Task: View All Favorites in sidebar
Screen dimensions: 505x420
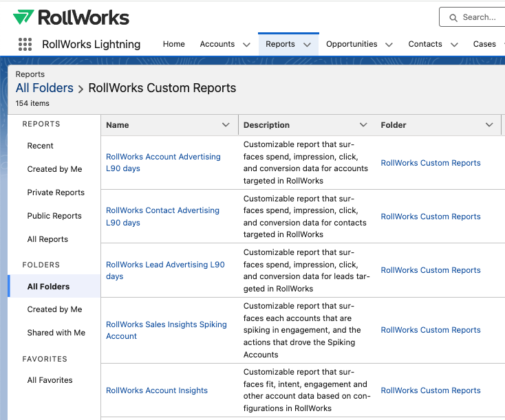Action: (50, 380)
